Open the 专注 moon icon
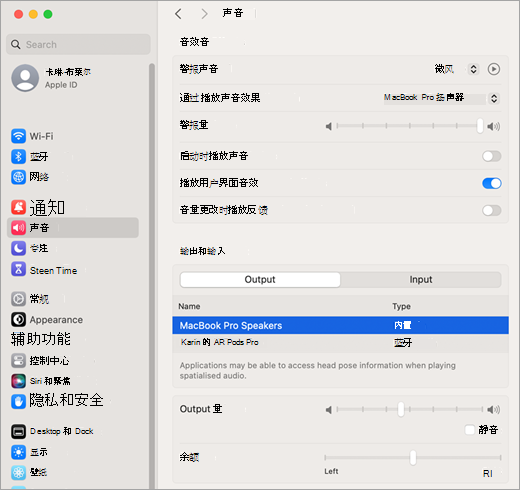The width and height of the screenshot is (520, 490). (18, 248)
